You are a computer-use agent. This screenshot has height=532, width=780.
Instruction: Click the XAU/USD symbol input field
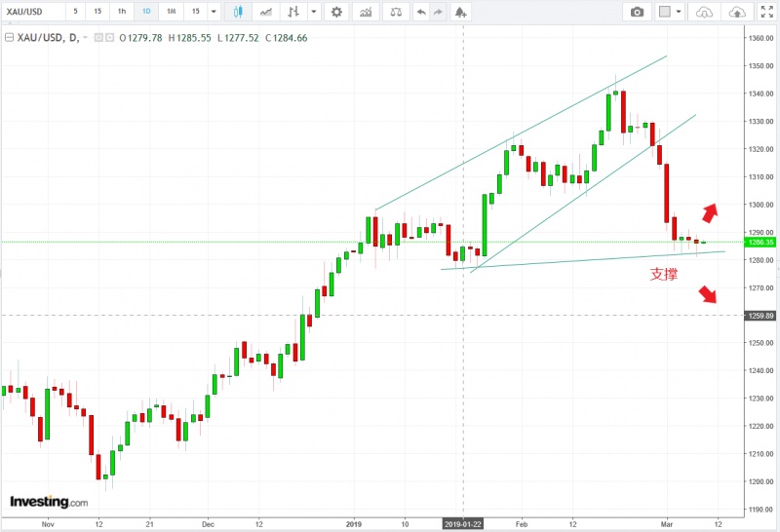pyautogui.click(x=33, y=12)
